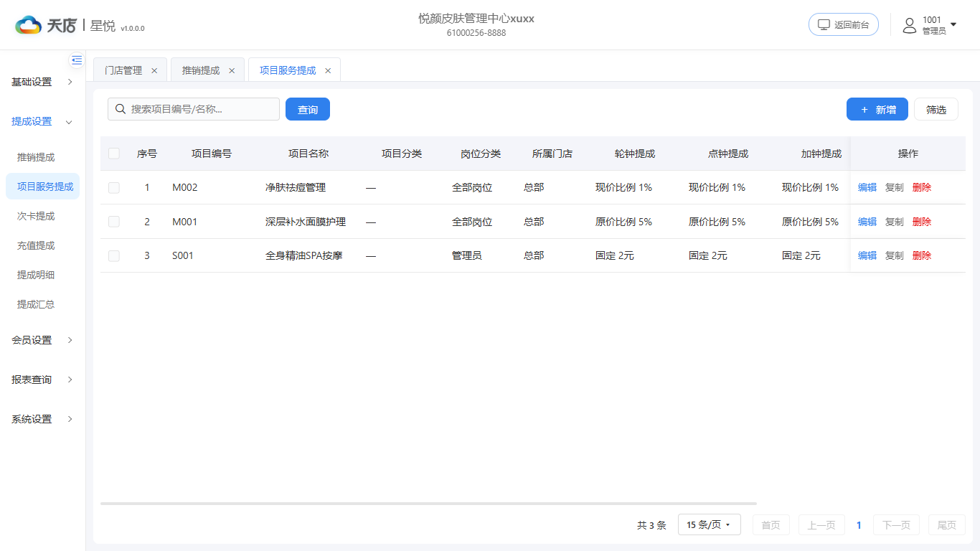Open the 15 条/页 page size dropdown
The image size is (980, 551).
coord(709,524)
